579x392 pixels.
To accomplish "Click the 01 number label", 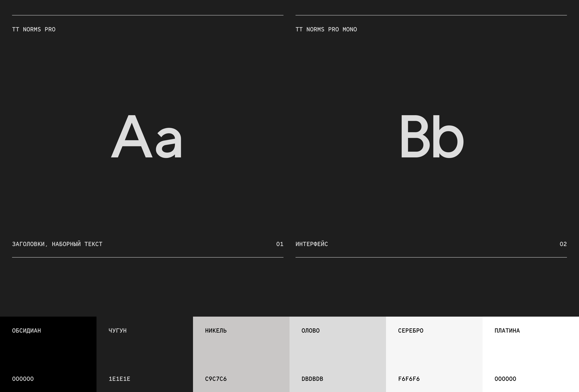I will point(279,244).
